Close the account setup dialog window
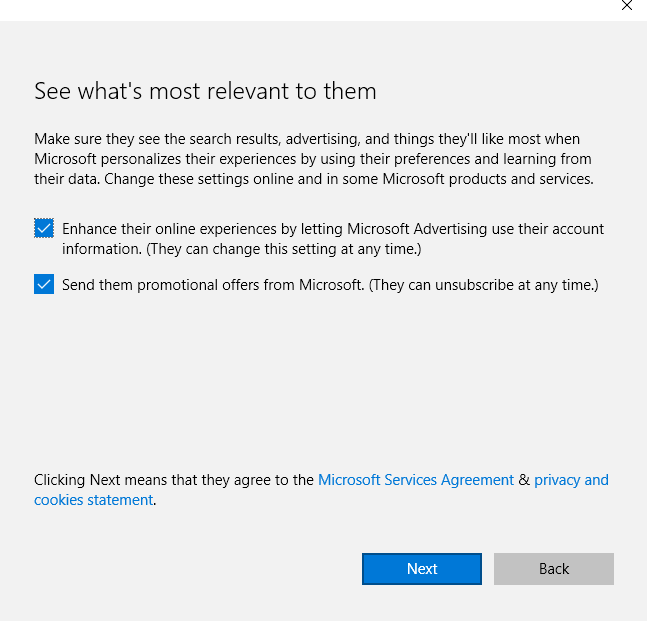This screenshot has height=621, width=647. click(x=627, y=6)
